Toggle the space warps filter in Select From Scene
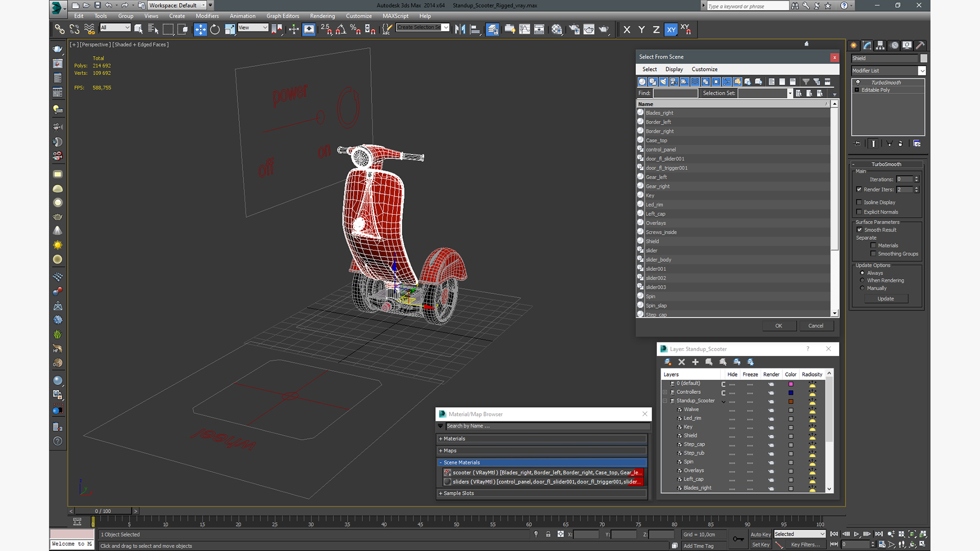This screenshot has height=551, width=980. click(695, 82)
